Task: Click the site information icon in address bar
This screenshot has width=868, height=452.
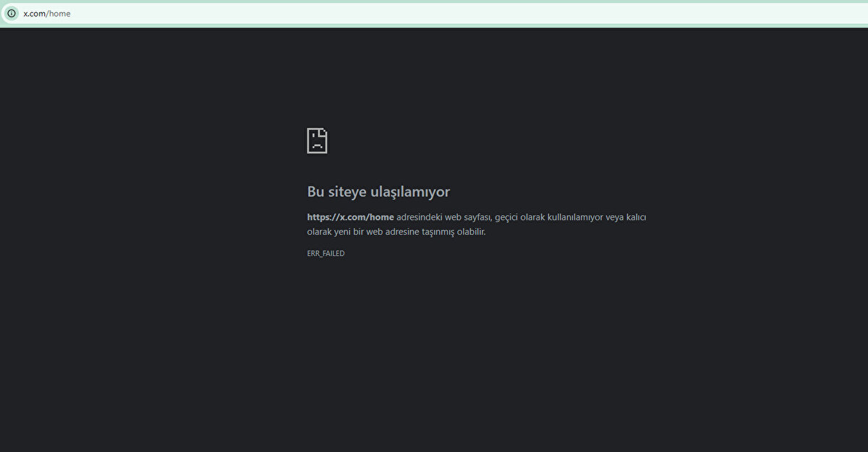Action: point(11,13)
